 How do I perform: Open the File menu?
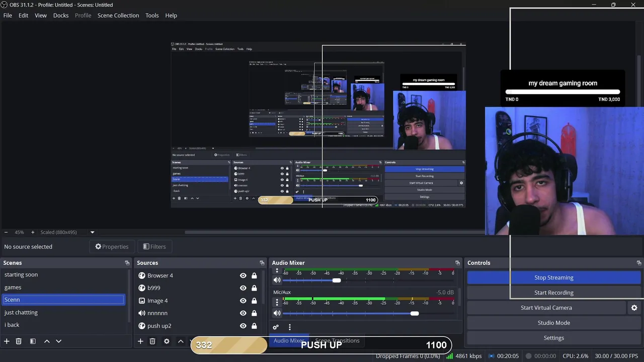click(x=8, y=16)
